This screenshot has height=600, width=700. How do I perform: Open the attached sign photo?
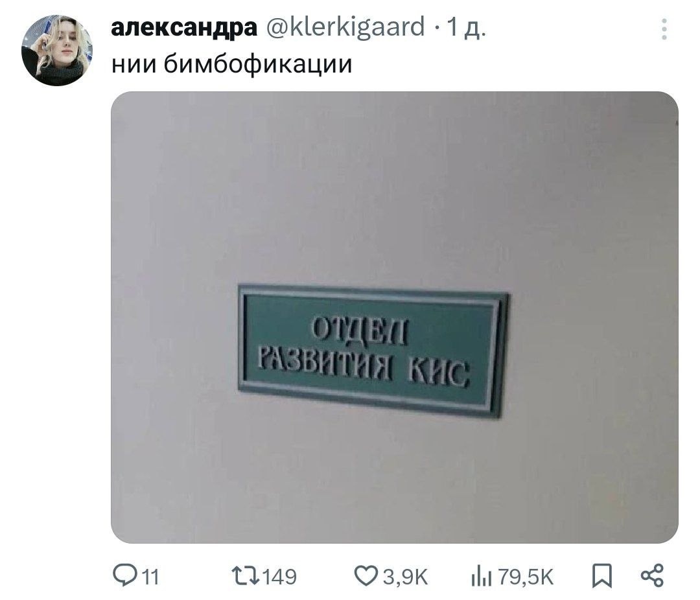coord(394,317)
